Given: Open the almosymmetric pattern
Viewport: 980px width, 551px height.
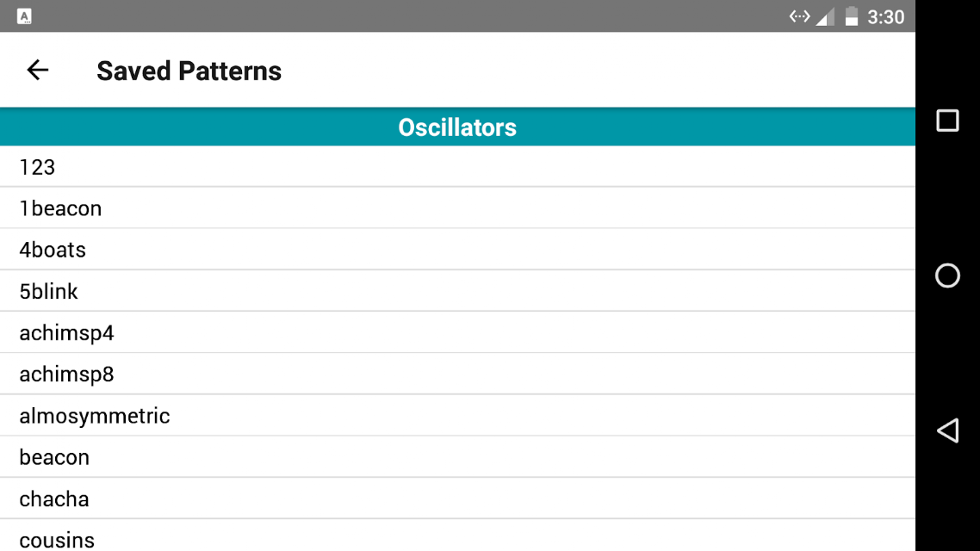Looking at the screenshot, I should pos(457,416).
